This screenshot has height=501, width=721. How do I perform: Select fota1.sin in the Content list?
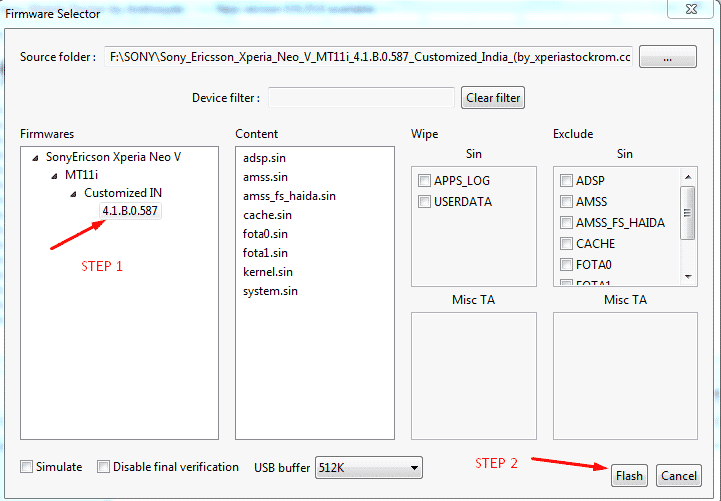(265, 253)
